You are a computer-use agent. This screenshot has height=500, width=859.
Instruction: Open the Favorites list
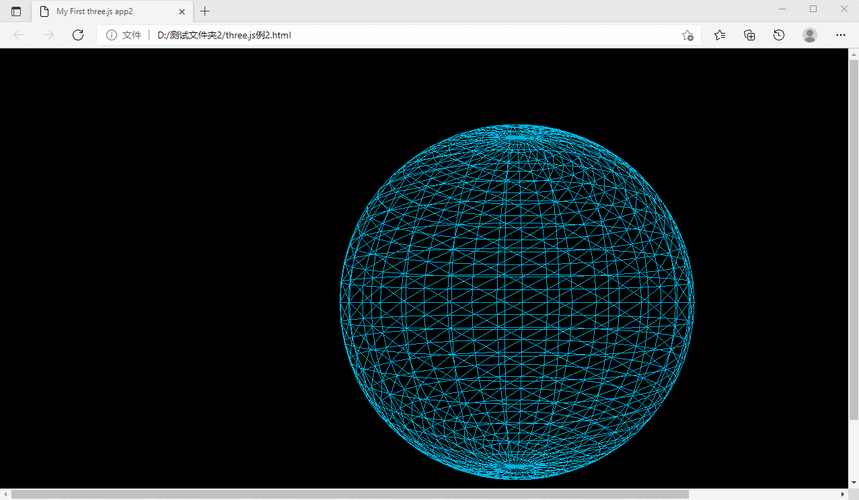(720, 35)
